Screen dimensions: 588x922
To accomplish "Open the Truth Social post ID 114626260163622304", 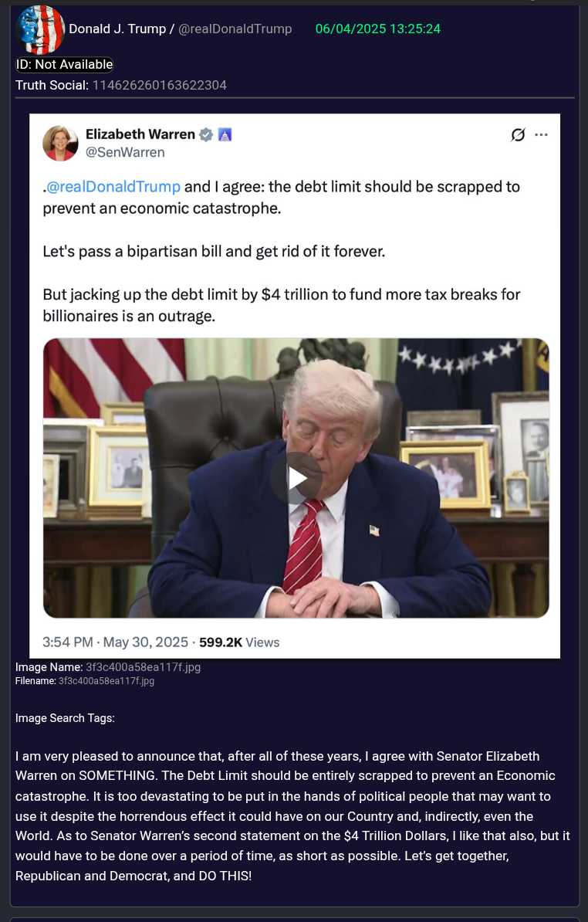I will (x=160, y=85).
